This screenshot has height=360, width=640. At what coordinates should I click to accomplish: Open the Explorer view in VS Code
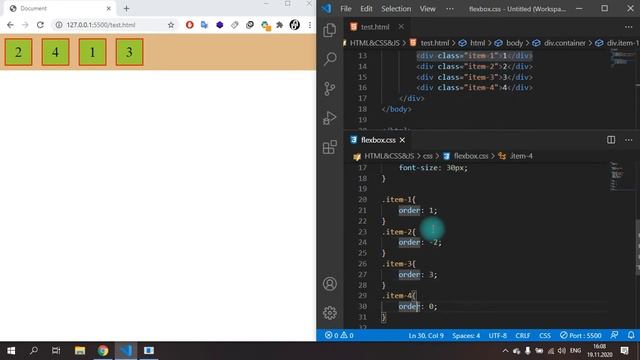click(x=329, y=30)
